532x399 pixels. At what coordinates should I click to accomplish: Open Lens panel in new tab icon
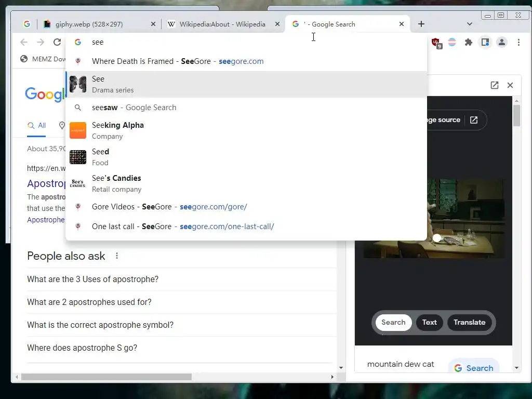[x=495, y=85]
